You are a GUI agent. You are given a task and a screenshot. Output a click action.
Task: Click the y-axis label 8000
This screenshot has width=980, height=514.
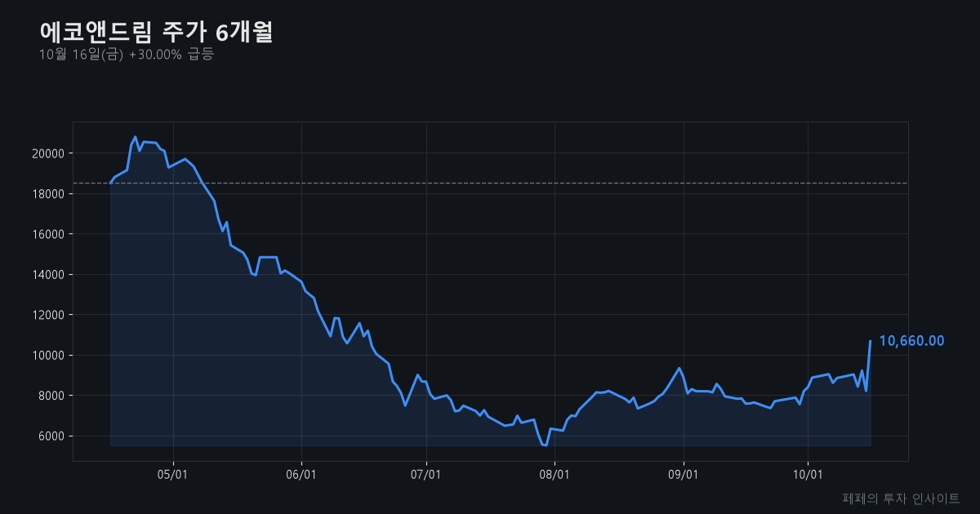(53, 396)
